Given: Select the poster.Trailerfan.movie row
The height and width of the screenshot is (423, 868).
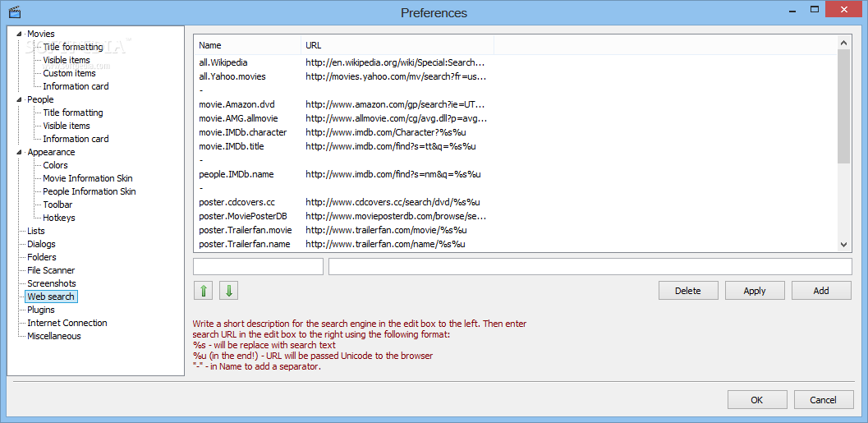Looking at the screenshot, I should 516,230.
